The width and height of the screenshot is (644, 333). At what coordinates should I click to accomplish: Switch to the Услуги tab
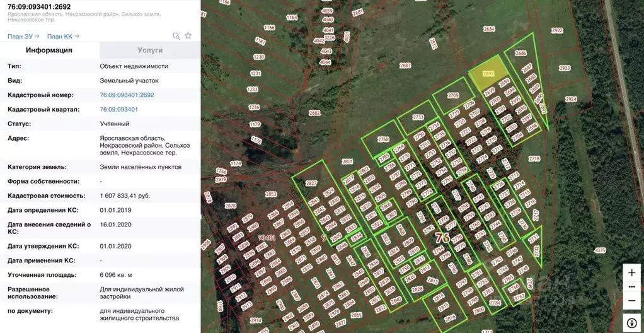point(150,50)
